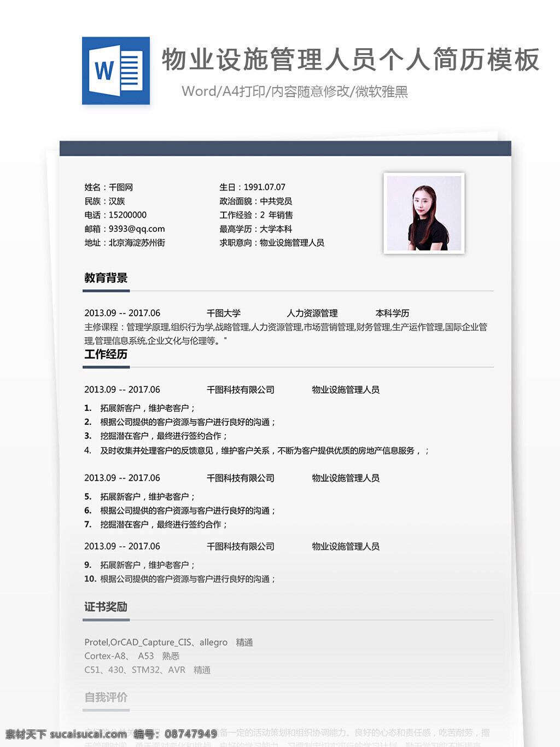Select the subtitle Word/A4打印/内容随意修改/微软雅黑
560x747 pixels.
(x=295, y=91)
